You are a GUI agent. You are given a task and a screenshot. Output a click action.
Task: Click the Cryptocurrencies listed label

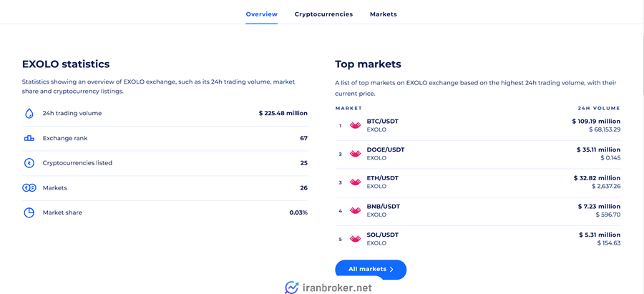pyautogui.click(x=77, y=163)
